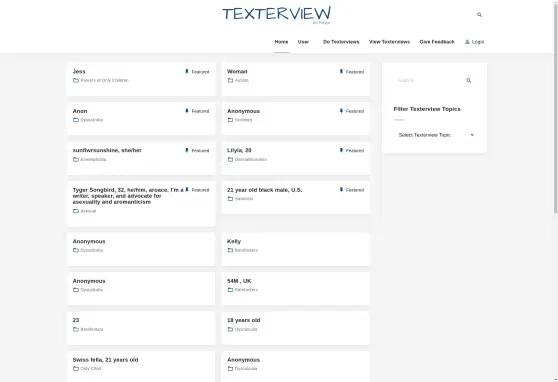Open the View Texterviews menu item
Image resolution: width=558 pixels, height=382 pixels.
[x=389, y=42]
